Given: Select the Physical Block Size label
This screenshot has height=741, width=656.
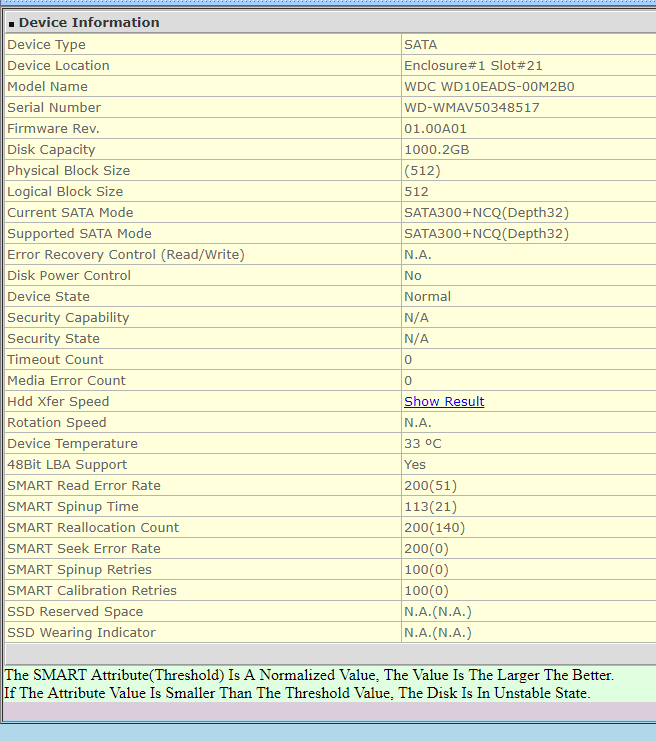Looking at the screenshot, I should (x=69, y=170).
